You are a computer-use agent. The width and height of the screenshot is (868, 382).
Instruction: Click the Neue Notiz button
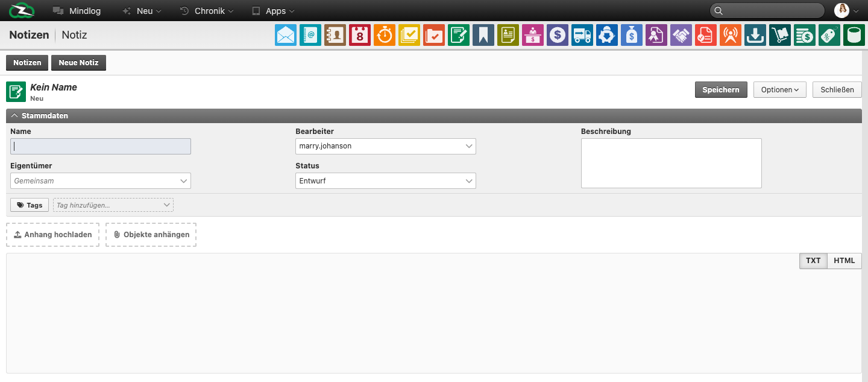coord(79,63)
